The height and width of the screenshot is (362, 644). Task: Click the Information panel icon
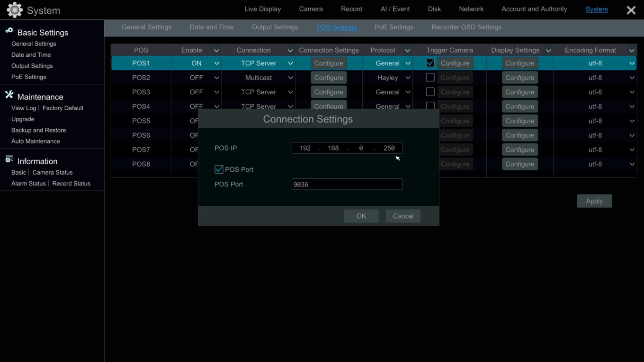coord(10,159)
